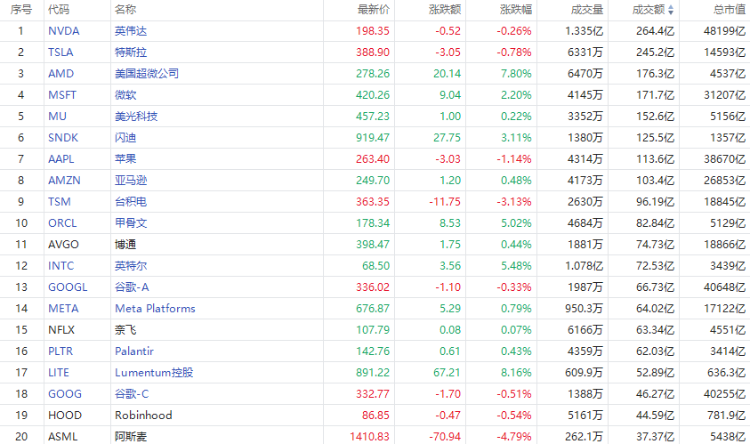The width and height of the screenshot is (750, 444).
Task: Click LITE change percent 8.16%
Action: click(516, 373)
